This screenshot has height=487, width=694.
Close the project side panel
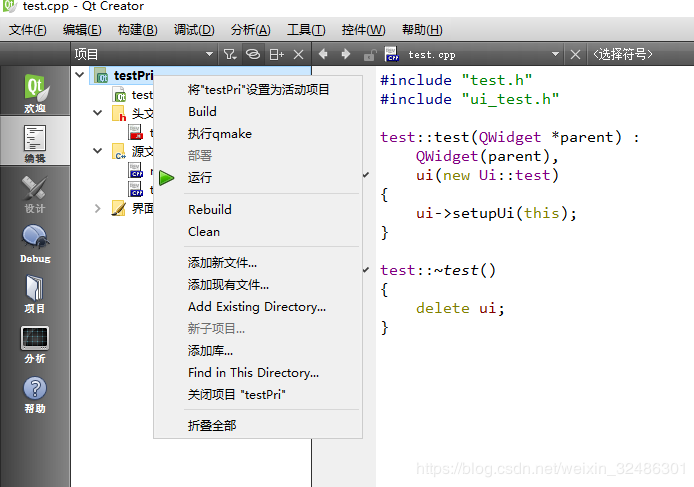click(x=299, y=54)
